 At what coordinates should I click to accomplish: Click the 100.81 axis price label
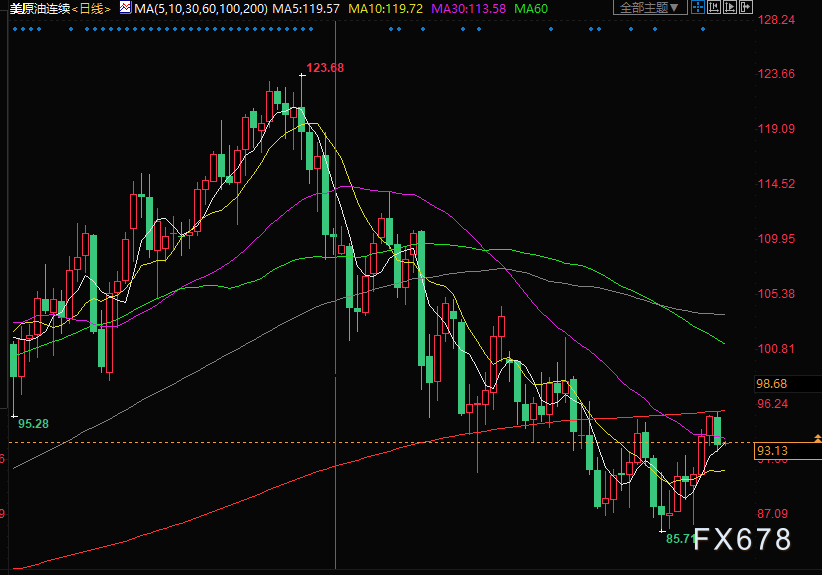point(776,349)
